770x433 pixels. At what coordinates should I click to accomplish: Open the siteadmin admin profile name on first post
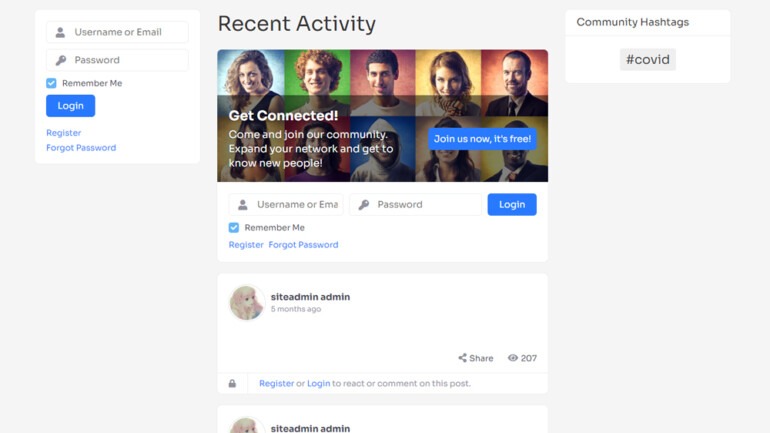pos(310,297)
